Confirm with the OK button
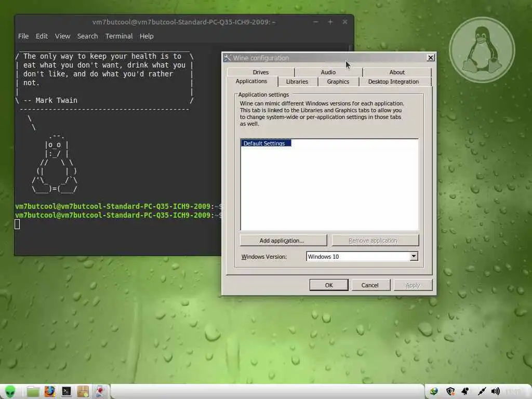The image size is (532, 399). (329, 285)
